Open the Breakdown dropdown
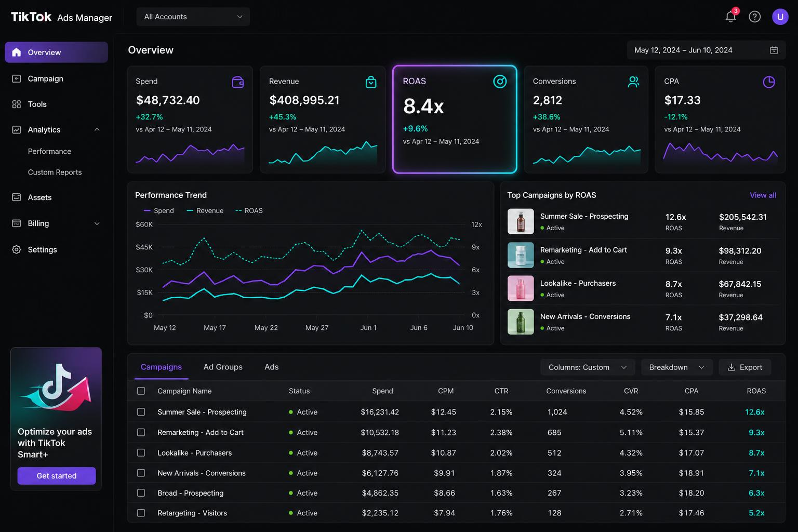798x532 pixels. pyautogui.click(x=676, y=367)
